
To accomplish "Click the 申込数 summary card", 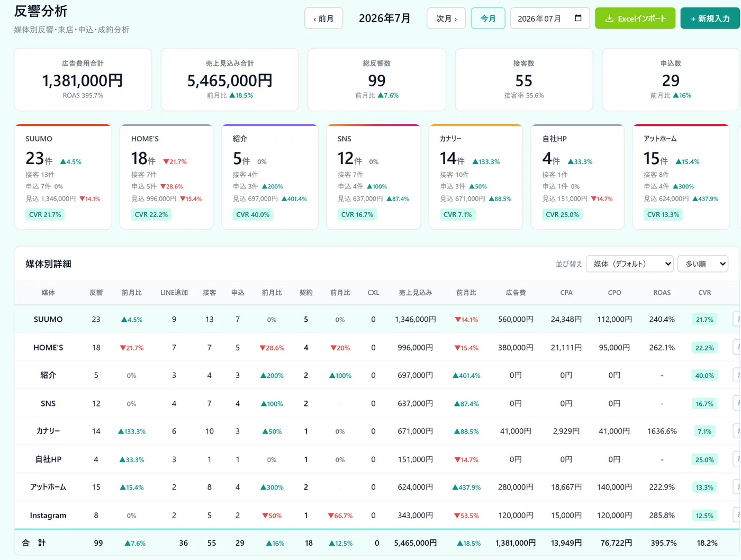I will (671, 79).
